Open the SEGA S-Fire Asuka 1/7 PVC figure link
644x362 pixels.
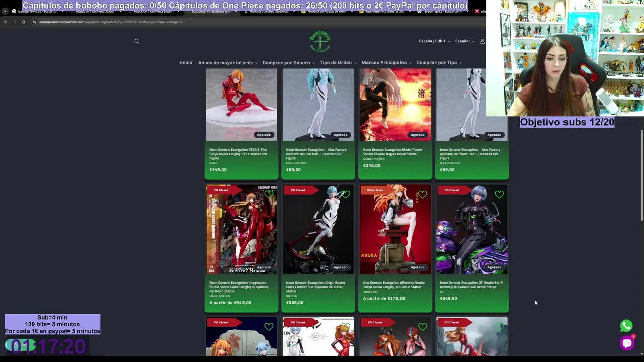click(x=238, y=154)
